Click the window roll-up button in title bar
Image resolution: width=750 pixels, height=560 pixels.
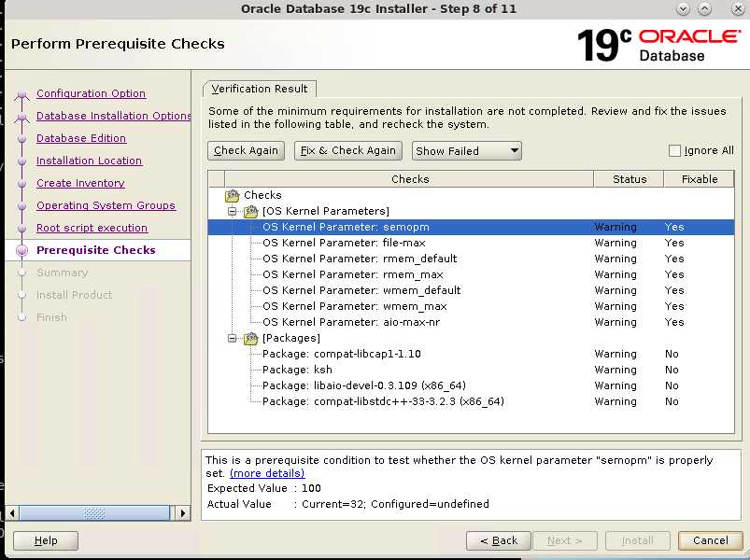(x=683, y=9)
